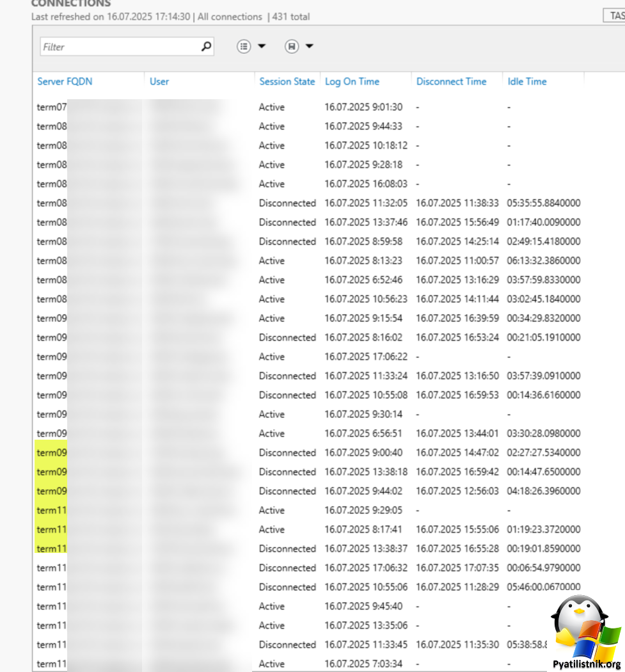
Task: Select disconnect time 16.07.2025 12:56:03
Action: pos(457,491)
